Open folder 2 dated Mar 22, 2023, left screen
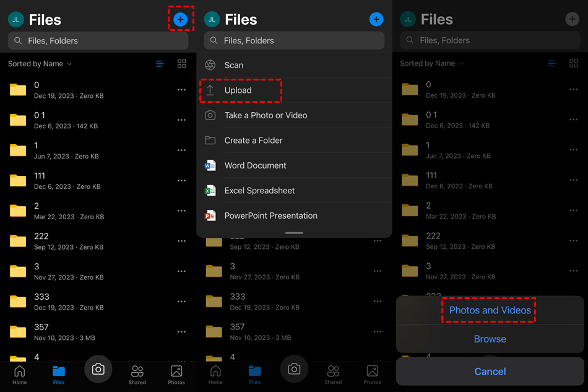 (98, 211)
